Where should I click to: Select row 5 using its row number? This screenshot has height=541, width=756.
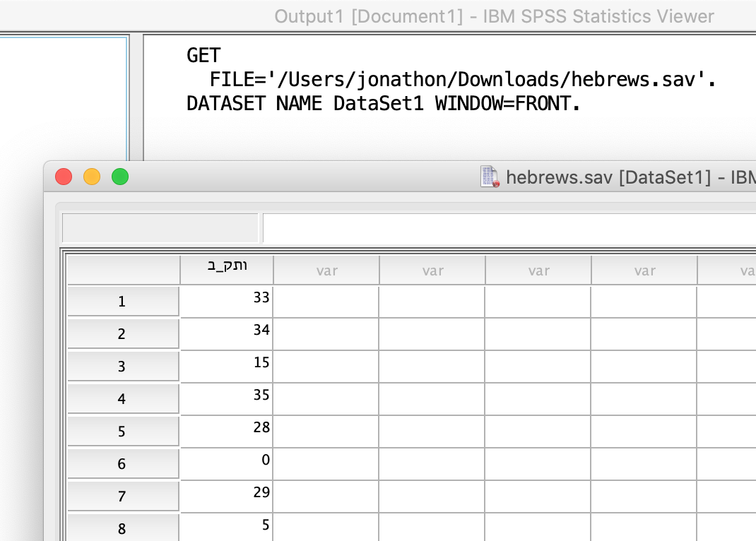[x=122, y=431]
